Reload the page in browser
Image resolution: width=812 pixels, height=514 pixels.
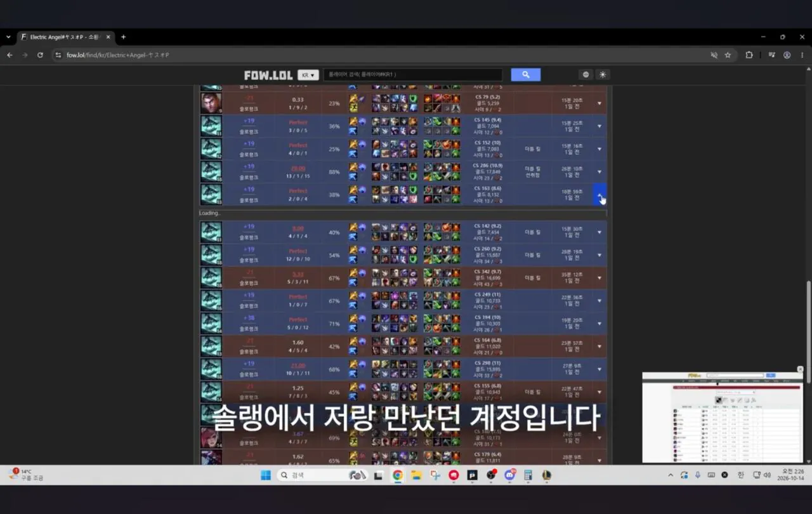pos(40,55)
